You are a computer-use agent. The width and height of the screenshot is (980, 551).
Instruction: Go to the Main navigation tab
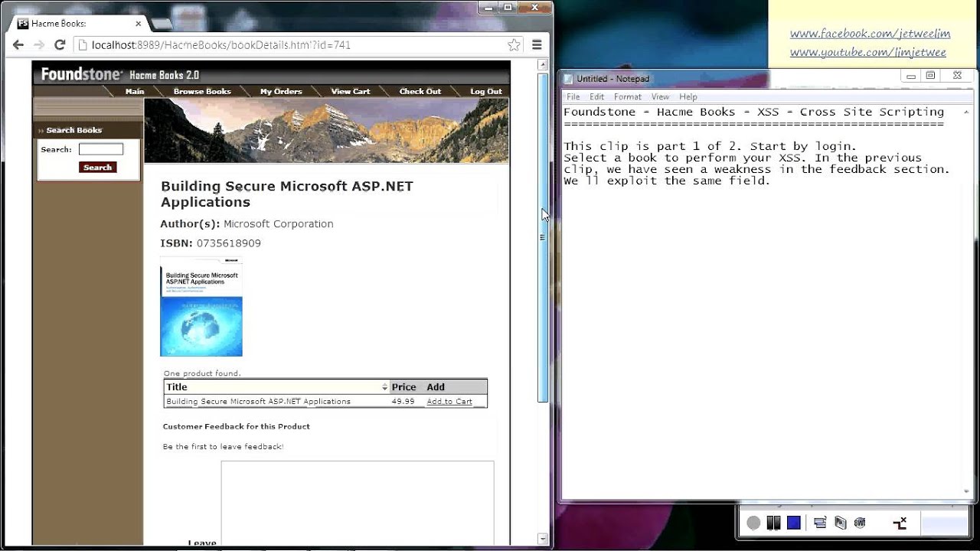coord(135,91)
